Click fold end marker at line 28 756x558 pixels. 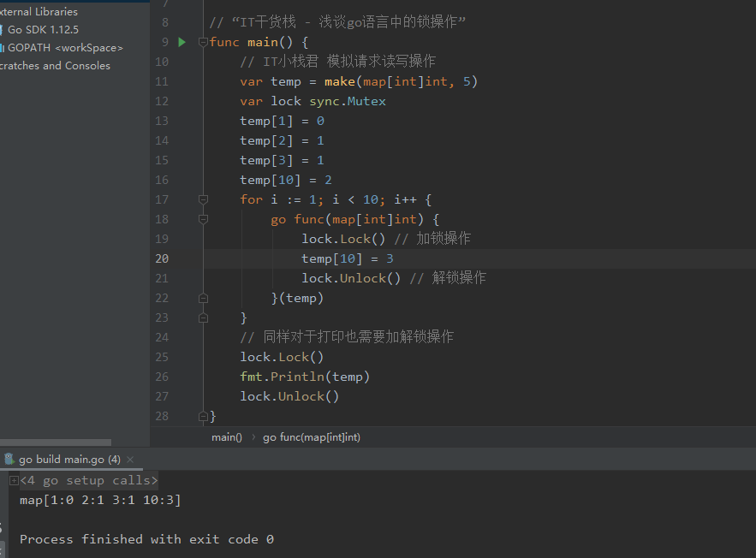click(203, 416)
